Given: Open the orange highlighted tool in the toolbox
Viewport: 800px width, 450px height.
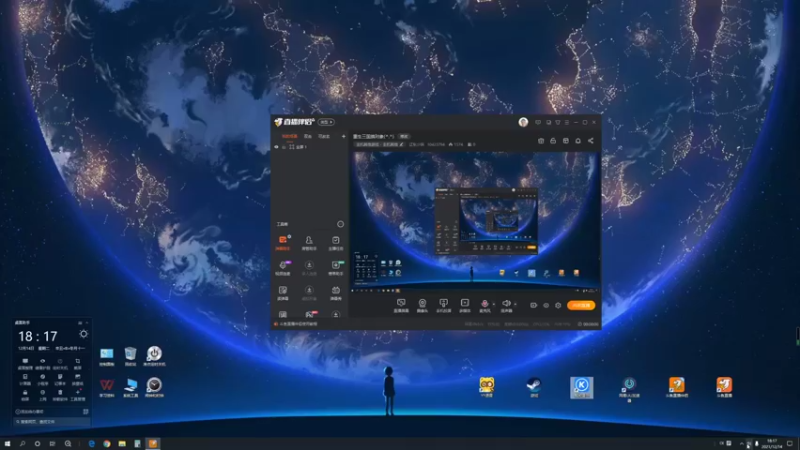Looking at the screenshot, I should click(x=283, y=242).
